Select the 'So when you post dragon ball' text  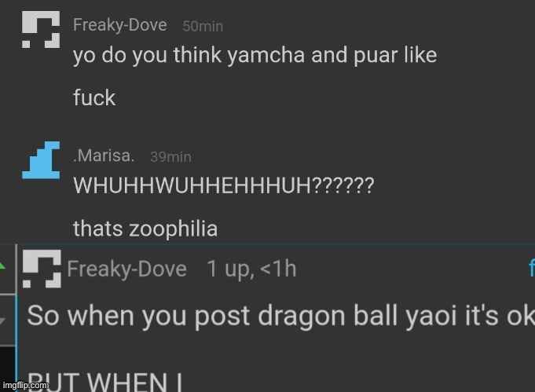280,316
